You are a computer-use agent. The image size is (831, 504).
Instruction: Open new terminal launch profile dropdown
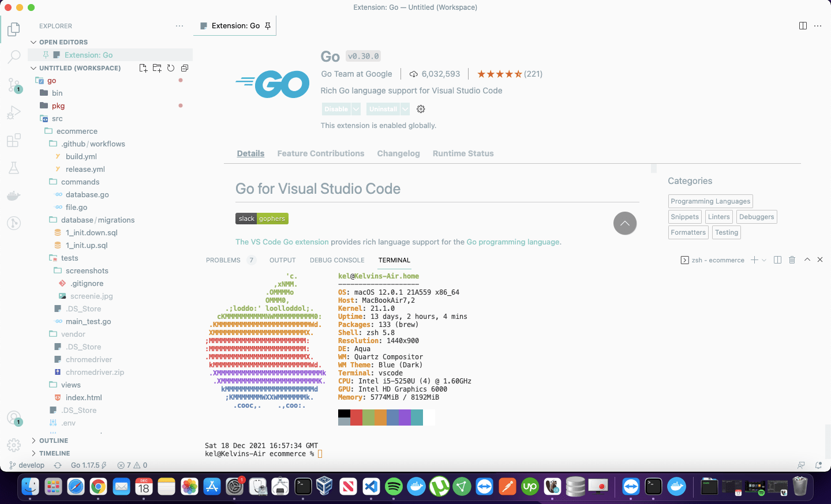point(764,260)
